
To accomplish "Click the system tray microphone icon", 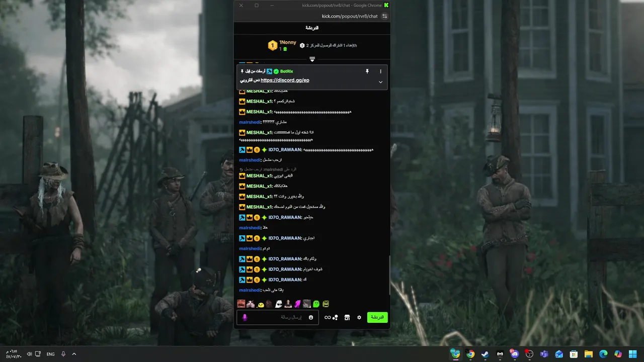I will (63, 354).
